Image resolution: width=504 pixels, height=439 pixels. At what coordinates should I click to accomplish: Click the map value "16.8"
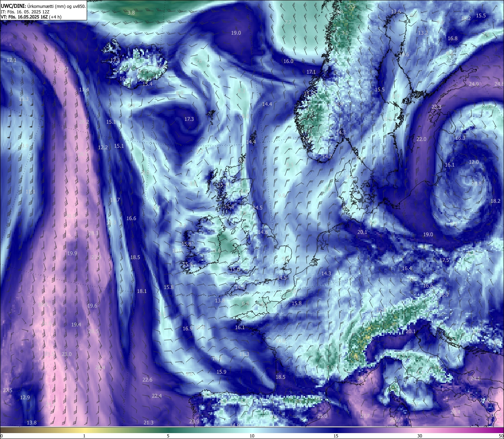[453, 39]
